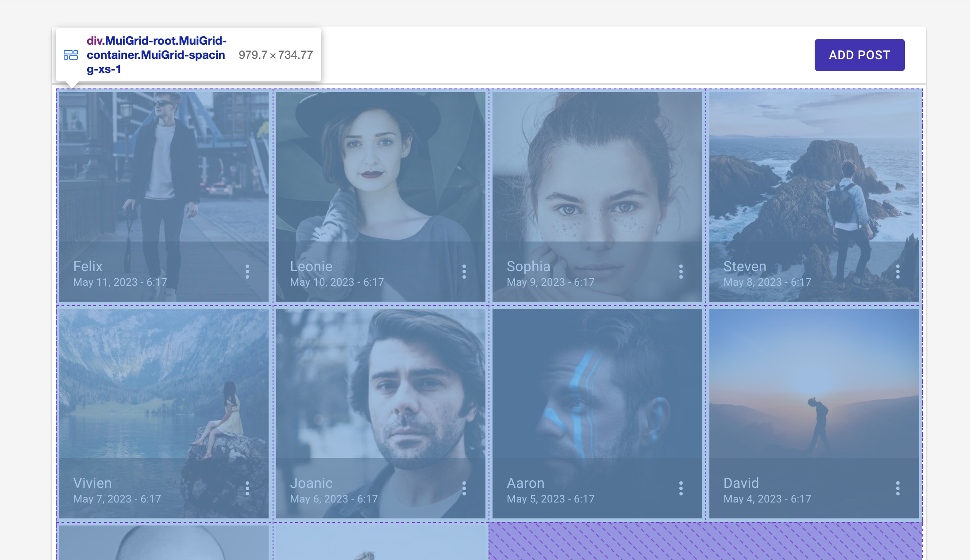Click the ADD POST button

tap(859, 55)
